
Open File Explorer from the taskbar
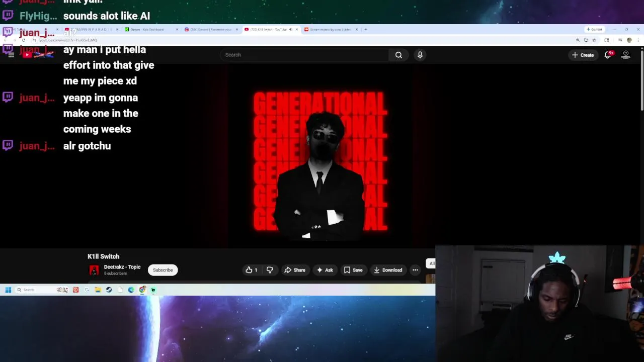click(98, 290)
